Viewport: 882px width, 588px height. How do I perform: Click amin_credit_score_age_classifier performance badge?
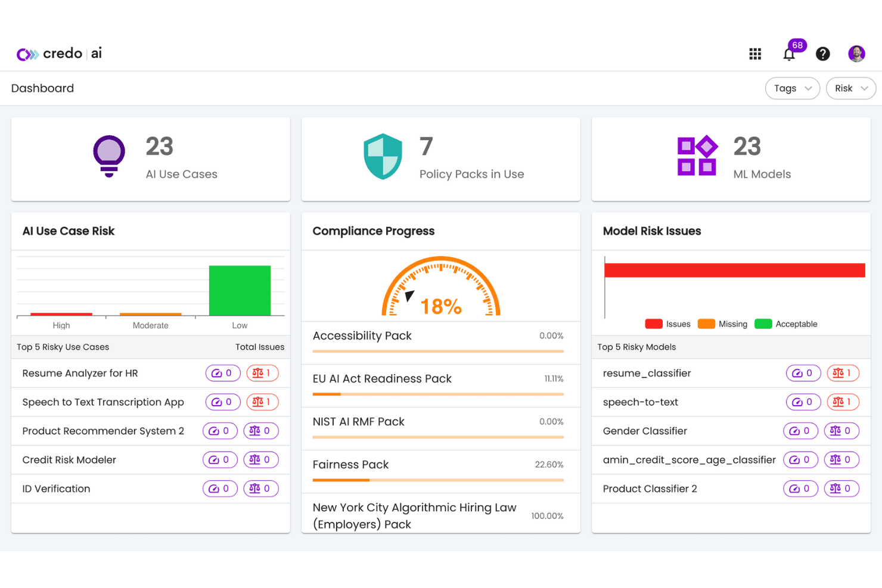(x=800, y=460)
